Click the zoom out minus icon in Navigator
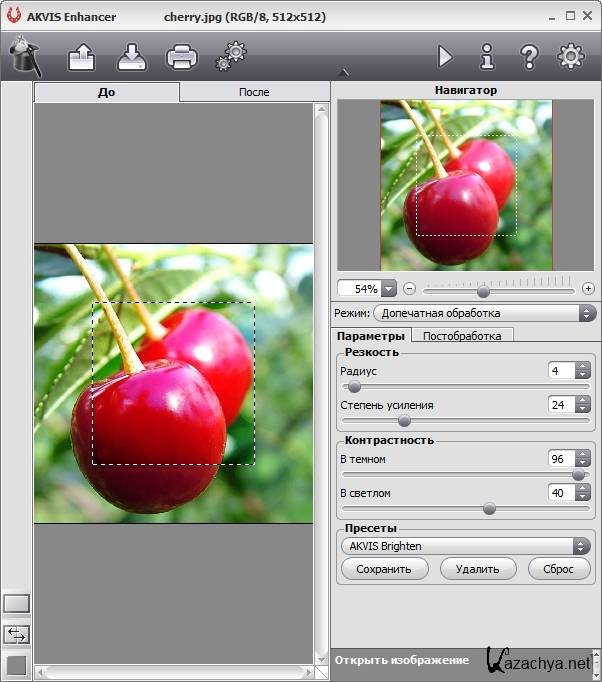Screen dimensions: 602x682 410,289
